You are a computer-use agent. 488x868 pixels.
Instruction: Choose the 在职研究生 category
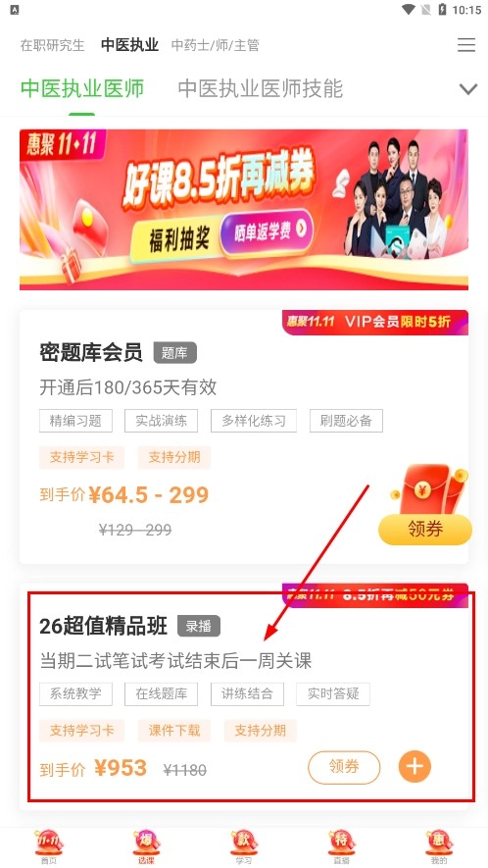pos(53,45)
